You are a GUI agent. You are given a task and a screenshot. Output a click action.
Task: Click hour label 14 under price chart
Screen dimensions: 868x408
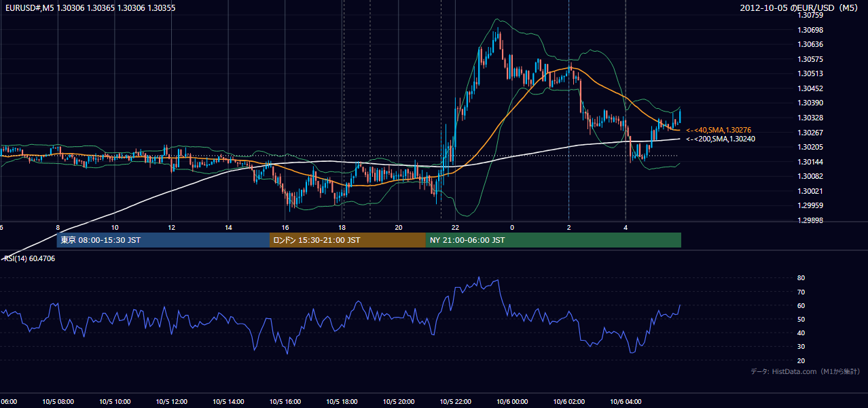coord(229,227)
